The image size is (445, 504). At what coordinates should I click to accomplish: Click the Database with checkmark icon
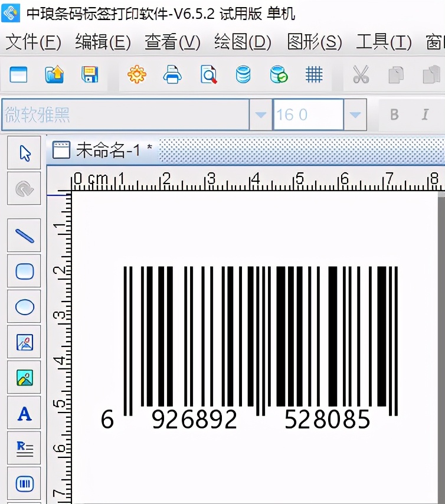coord(279,74)
